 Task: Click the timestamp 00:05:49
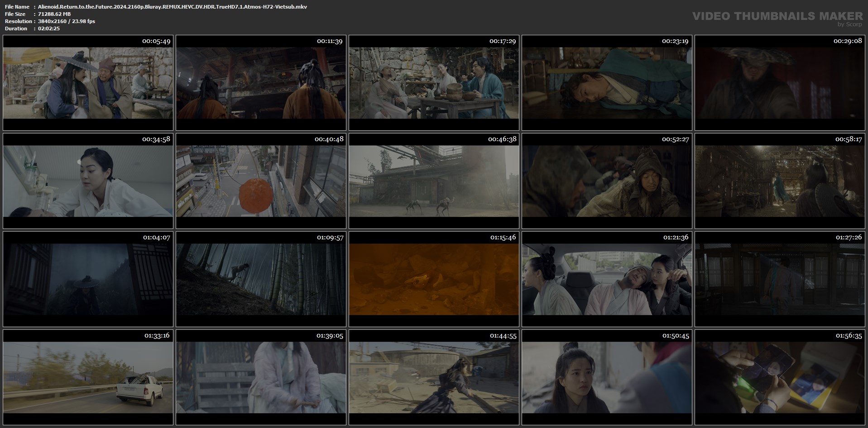click(156, 41)
